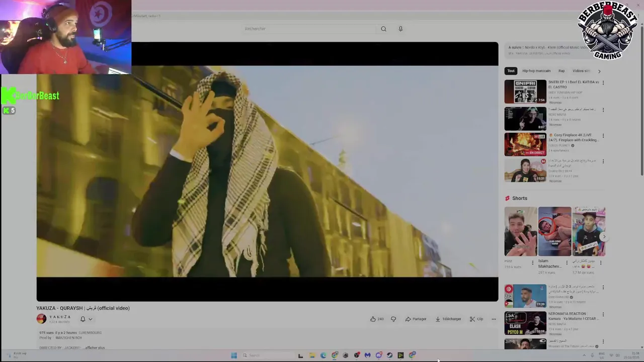
Task: Open the YAKUZA channel avatar
Action: (x=41, y=319)
